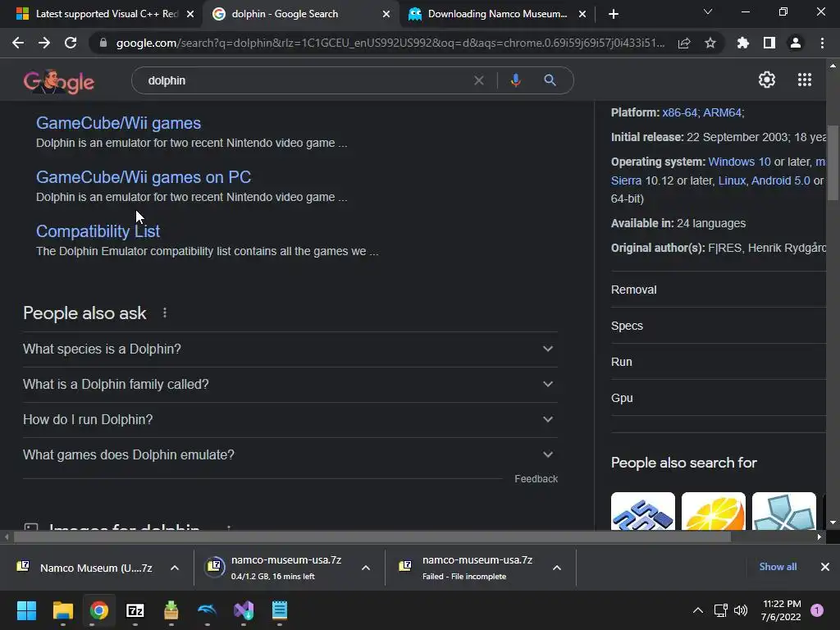This screenshot has height=630, width=840.
Task: Bookmark this page with the star icon
Action: [710, 43]
